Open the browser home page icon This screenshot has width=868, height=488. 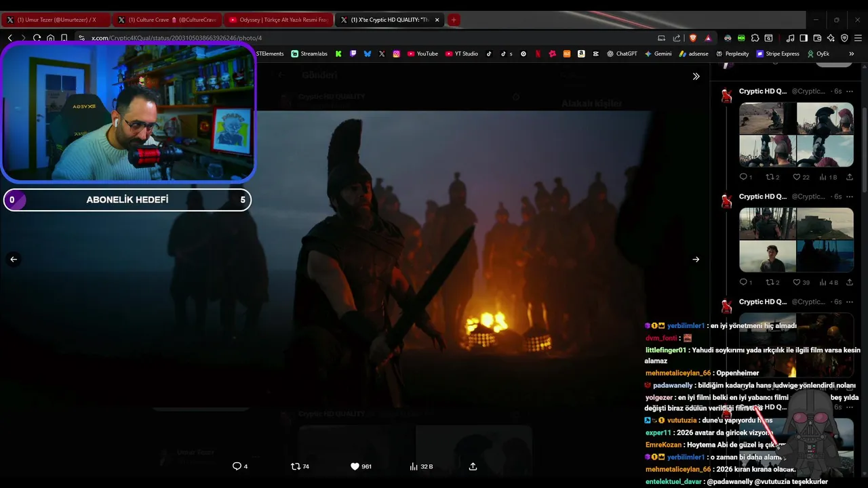[x=50, y=38]
